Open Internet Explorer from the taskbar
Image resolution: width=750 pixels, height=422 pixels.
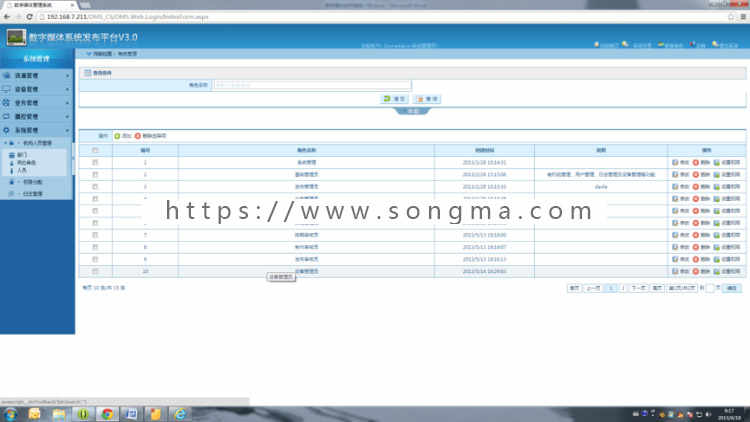point(180,414)
